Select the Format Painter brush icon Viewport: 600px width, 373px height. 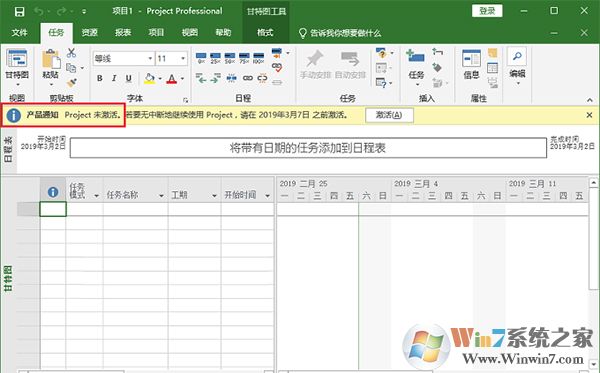[x=71, y=83]
